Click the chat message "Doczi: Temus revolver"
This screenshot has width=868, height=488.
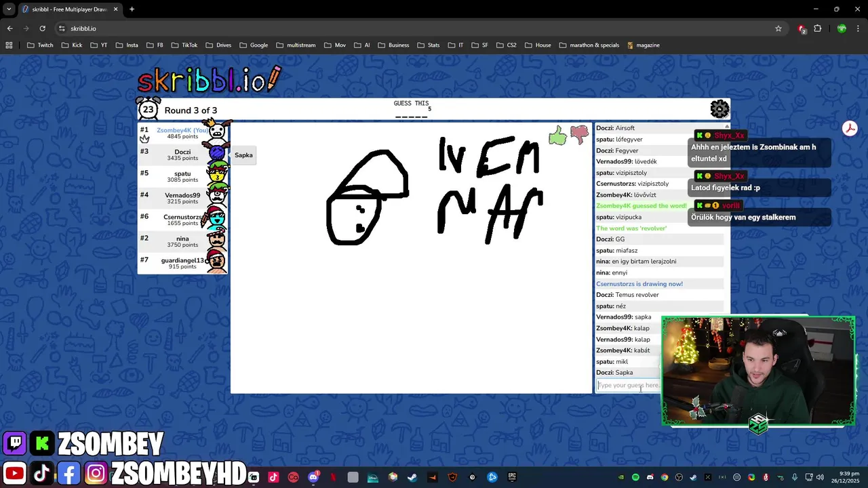627,295
